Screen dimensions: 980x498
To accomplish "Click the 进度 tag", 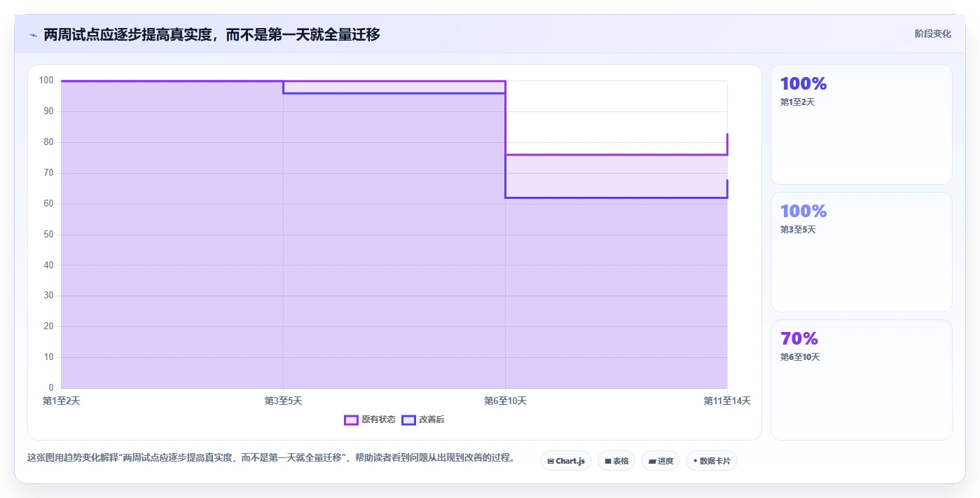I will click(x=661, y=461).
